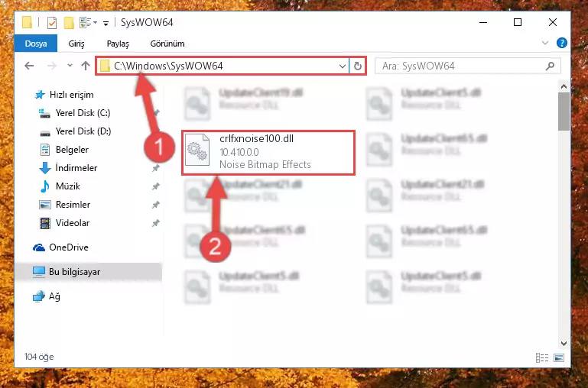Image resolution: width=588 pixels, height=388 pixels.
Task: Click the address bar path C:\Windows\SysWOW64
Action: click(168, 66)
